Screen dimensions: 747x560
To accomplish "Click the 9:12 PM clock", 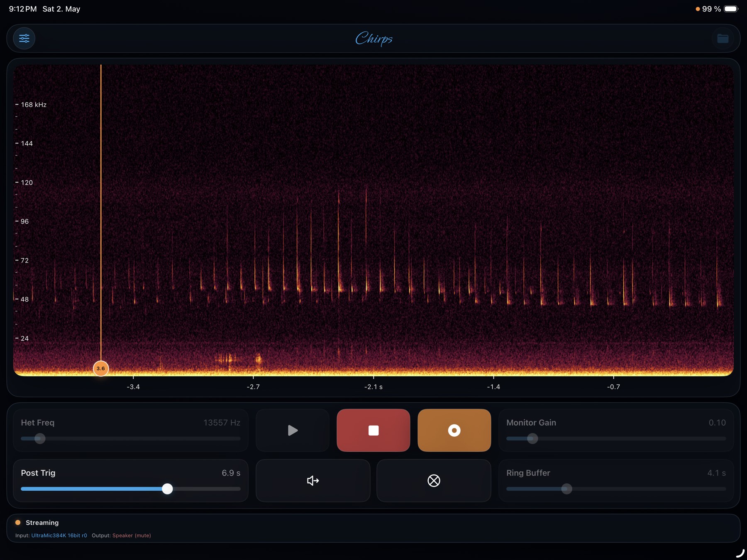I will point(23,9).
